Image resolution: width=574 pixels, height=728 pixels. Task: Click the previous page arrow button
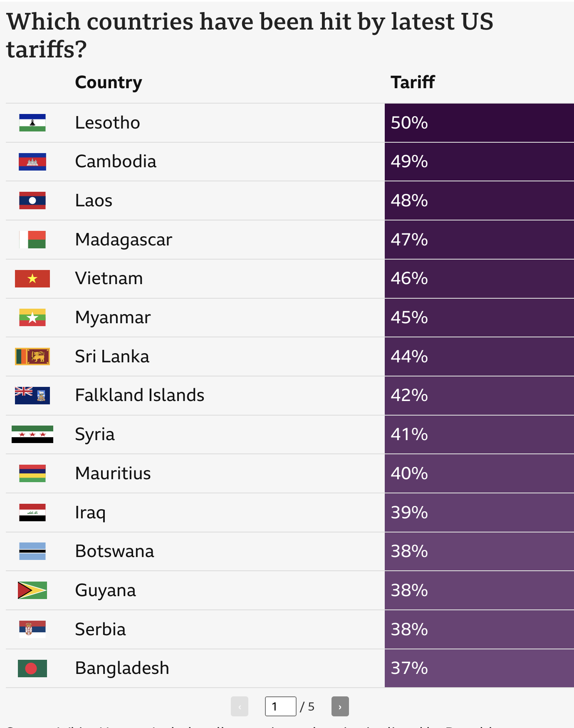(240, 706)
